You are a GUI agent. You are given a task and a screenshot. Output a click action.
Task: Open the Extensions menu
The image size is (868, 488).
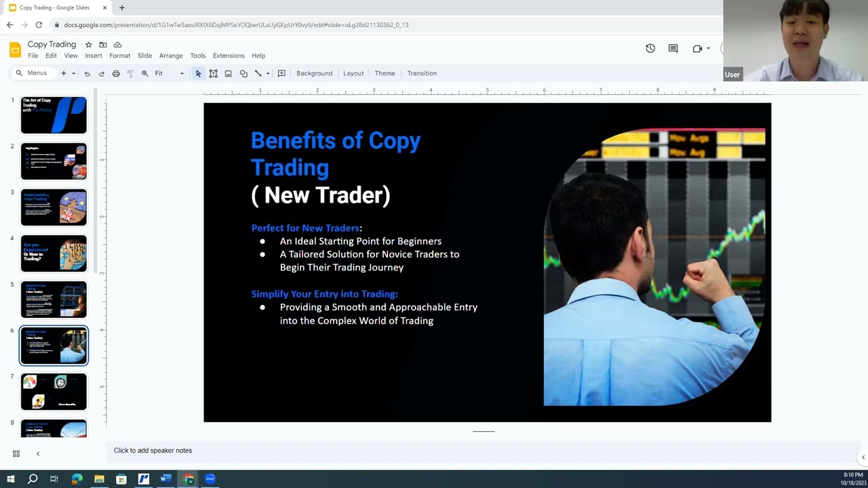pos(229,56)
